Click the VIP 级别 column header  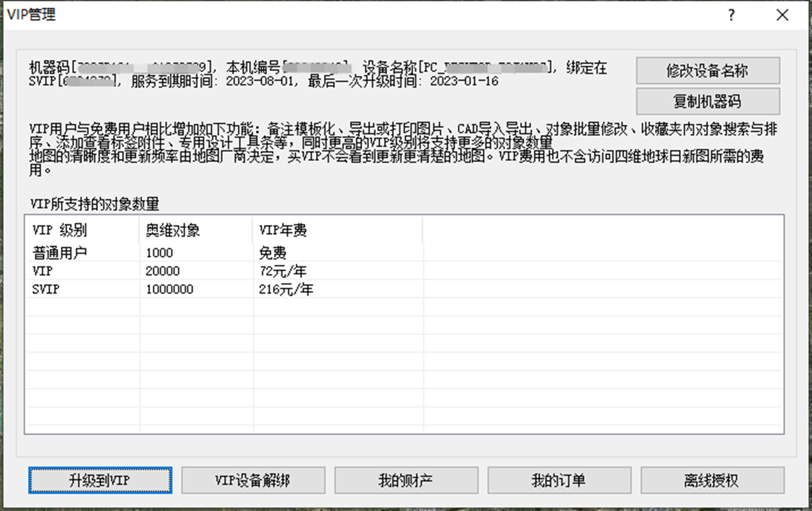61,230
